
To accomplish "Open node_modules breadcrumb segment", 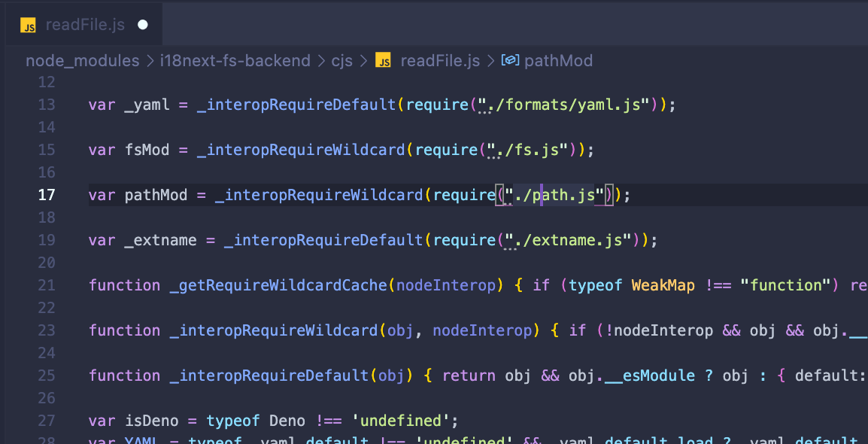I will pyautogui.click(x=83, y=60).
